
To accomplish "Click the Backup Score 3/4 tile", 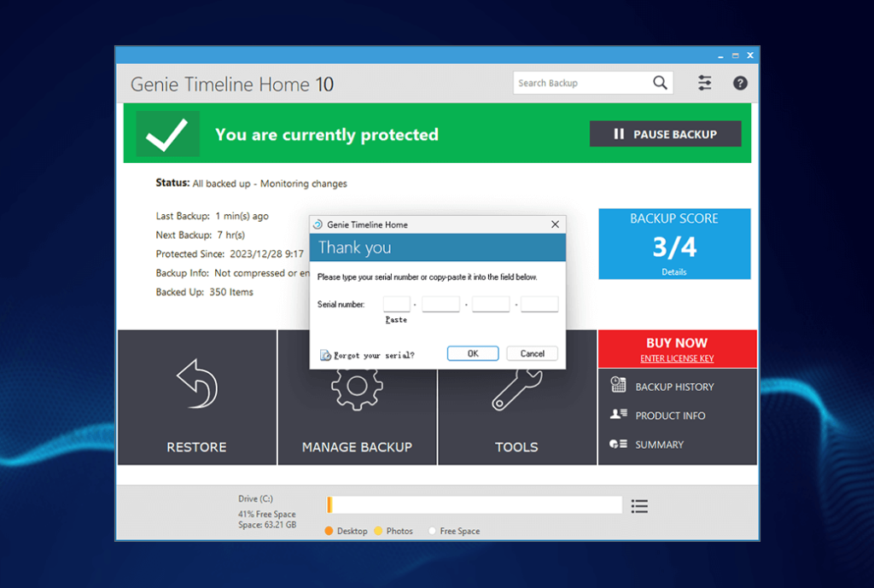I will [x=674, y=243].
